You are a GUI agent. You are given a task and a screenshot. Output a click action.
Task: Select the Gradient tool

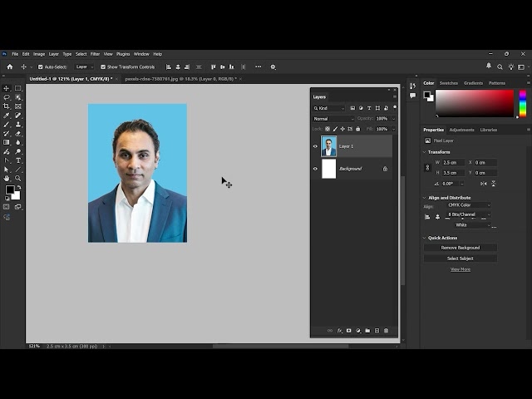point(7,142)
